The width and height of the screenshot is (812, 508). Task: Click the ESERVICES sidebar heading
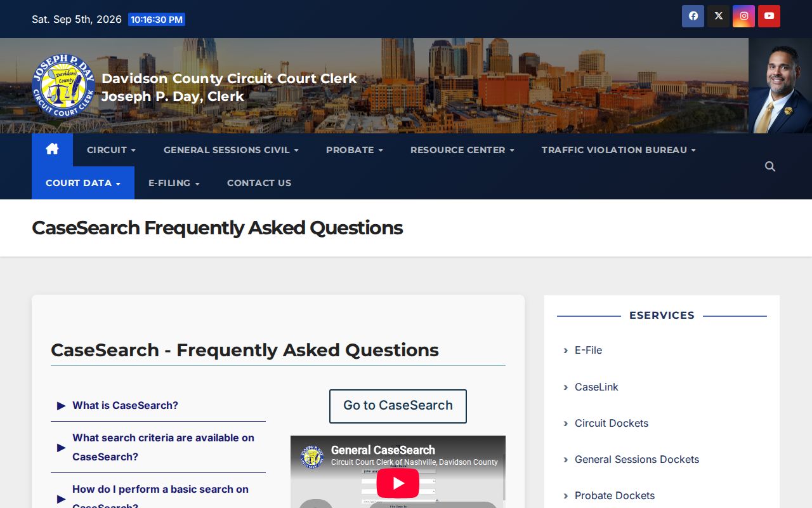(662, 315)
